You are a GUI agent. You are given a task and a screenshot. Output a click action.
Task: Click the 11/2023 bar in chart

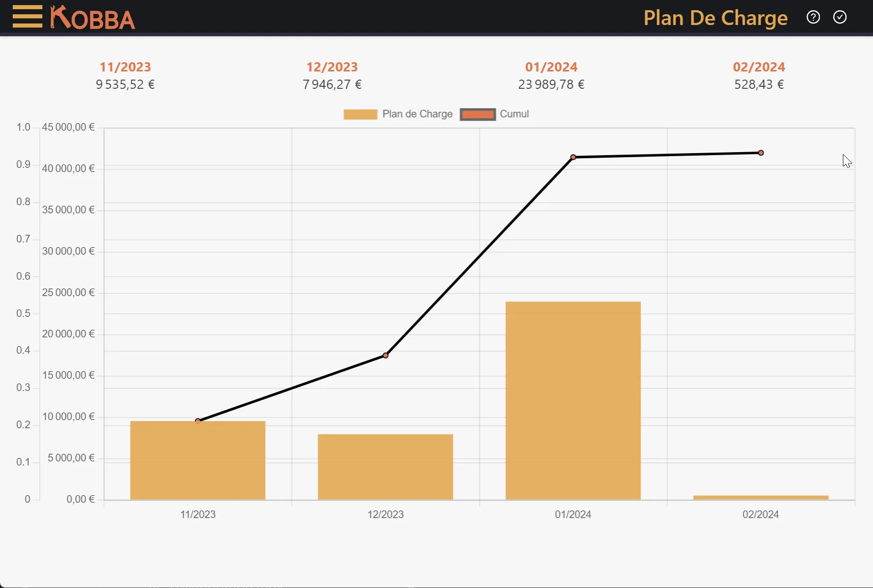click(198, 460)
